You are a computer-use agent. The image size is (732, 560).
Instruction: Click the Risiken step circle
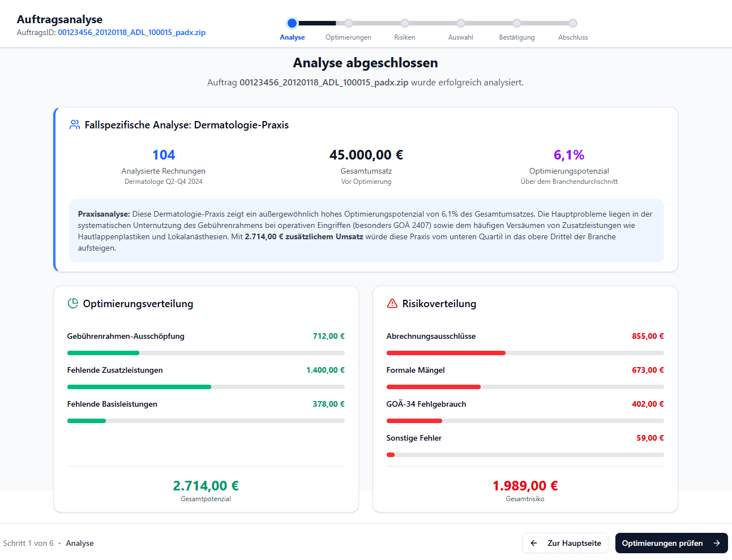pyautogui.click(x=404, y=24)
